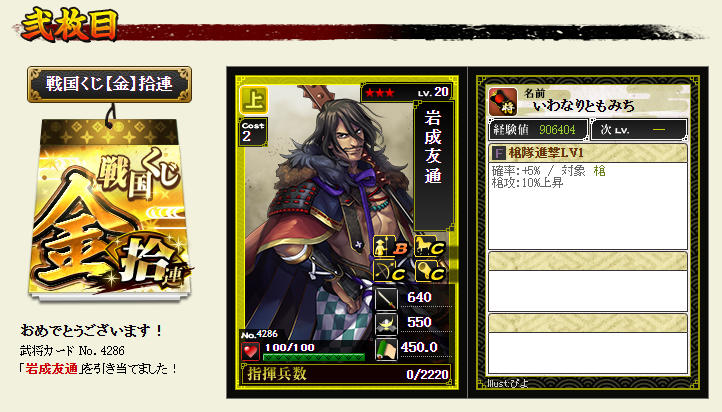The height and width of the screenshot is (412, 722).
Task: Click the cavalry aptitude C horse icon
Action: [431, 246]
